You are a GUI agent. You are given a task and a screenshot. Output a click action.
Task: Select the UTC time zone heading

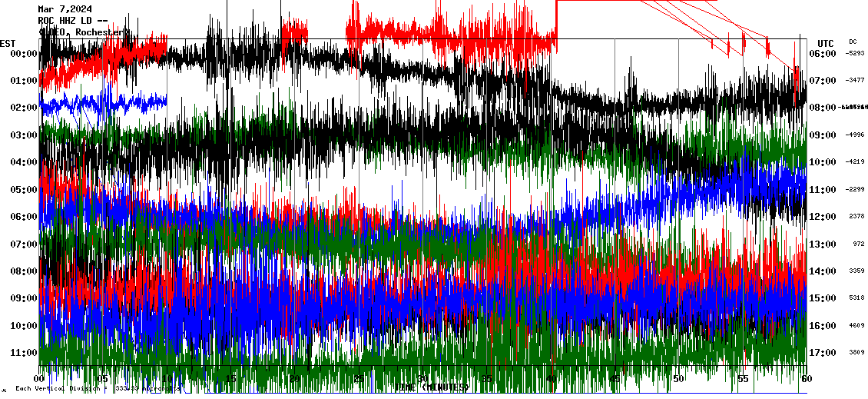[x=825, y=43]
